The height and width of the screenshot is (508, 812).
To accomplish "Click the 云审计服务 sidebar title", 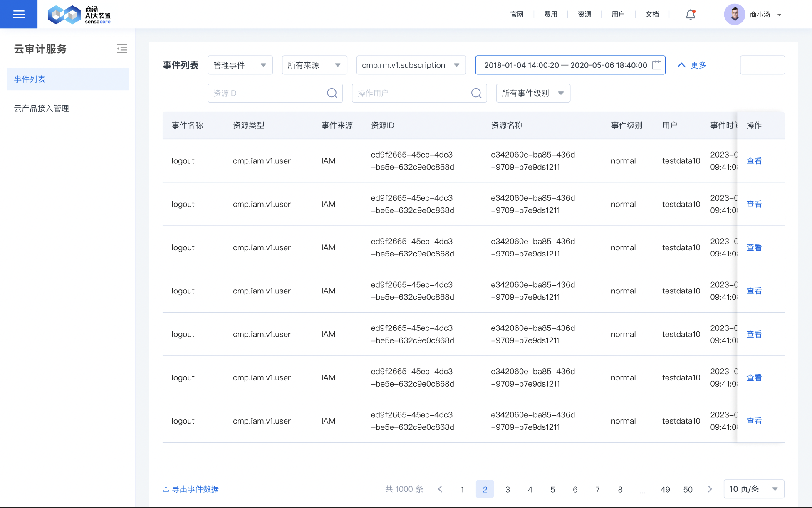I will 40,49.
